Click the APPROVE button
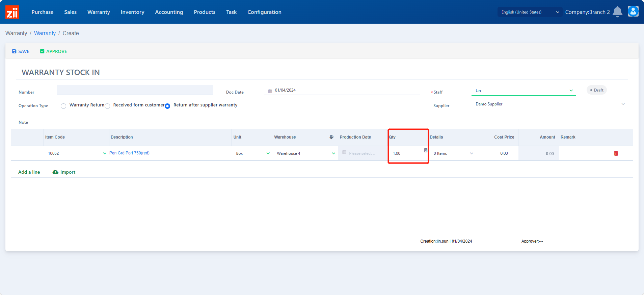Screen dimensions: 644x295 tap(53, 51)
